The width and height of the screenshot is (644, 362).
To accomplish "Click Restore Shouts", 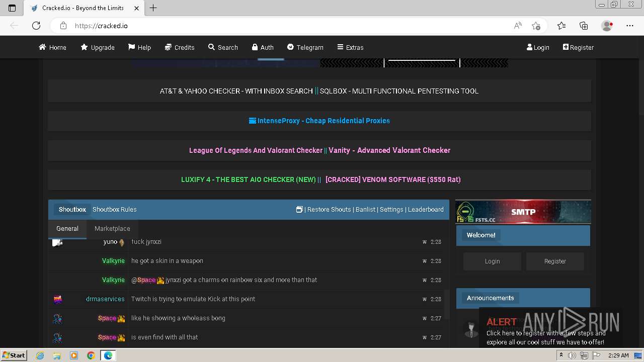I will point(329,210).
